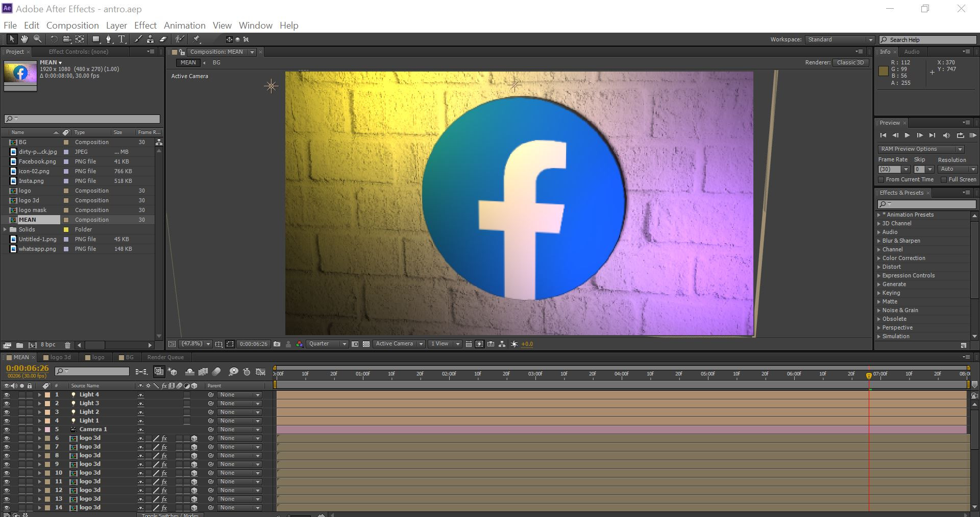Open the Graph Editor in timeline
This screenshot has height=517, width=980.
pyautogui.click(x=261, y=371)
